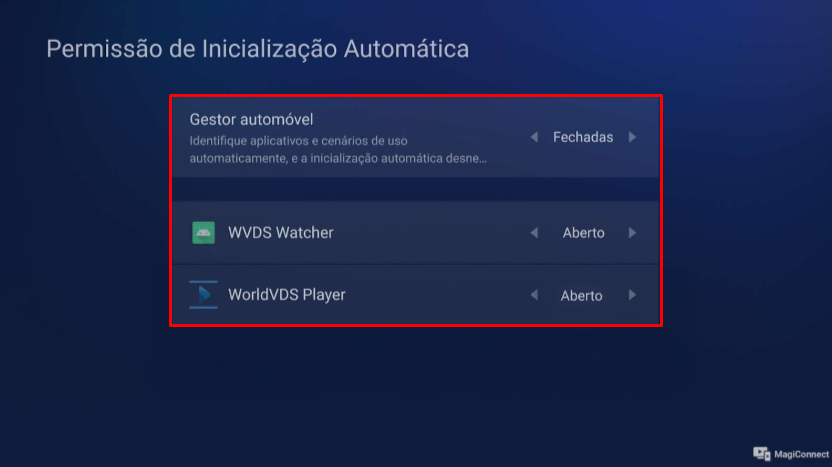
Task: Toggle the Aberto value for WVDS Watcher
Action: (x=583, y=233)
